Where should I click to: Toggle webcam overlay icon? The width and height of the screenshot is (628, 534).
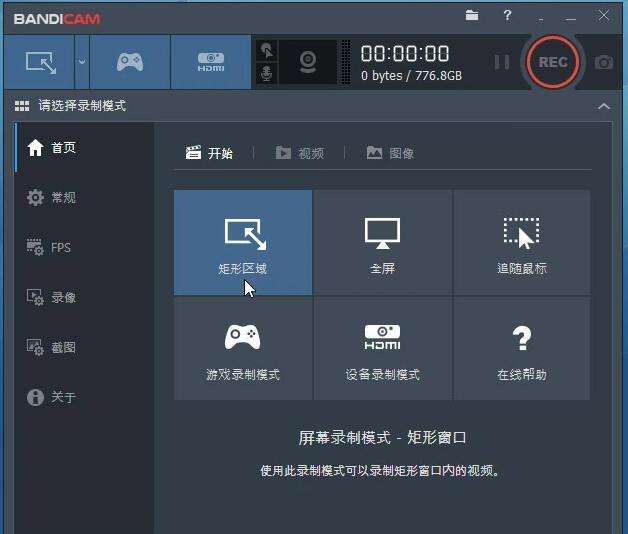308,62
